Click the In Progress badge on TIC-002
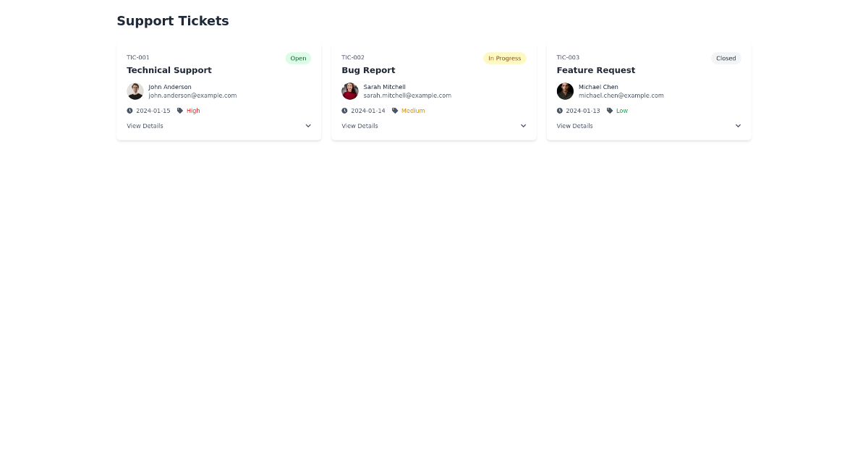 click(x=504, y=58)
